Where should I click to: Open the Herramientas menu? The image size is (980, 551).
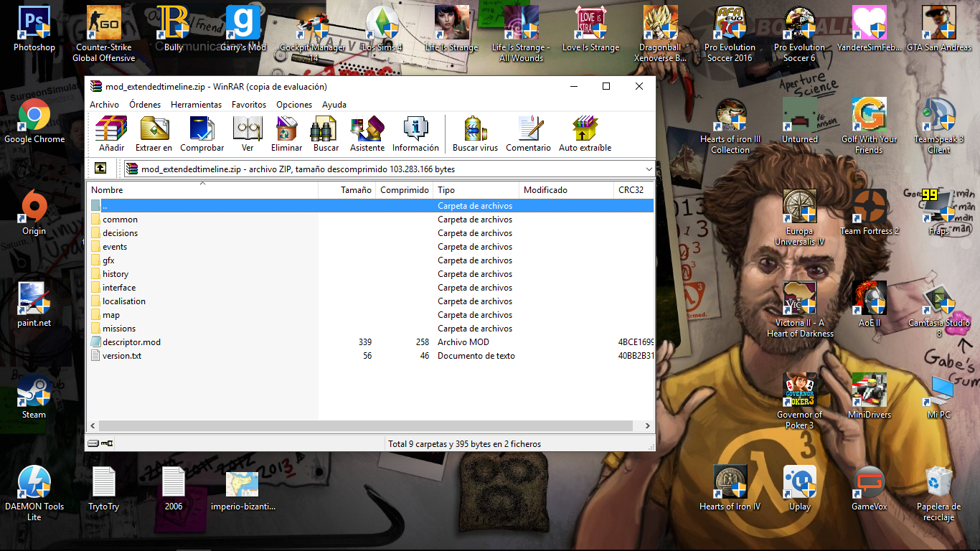click(196, 104)
